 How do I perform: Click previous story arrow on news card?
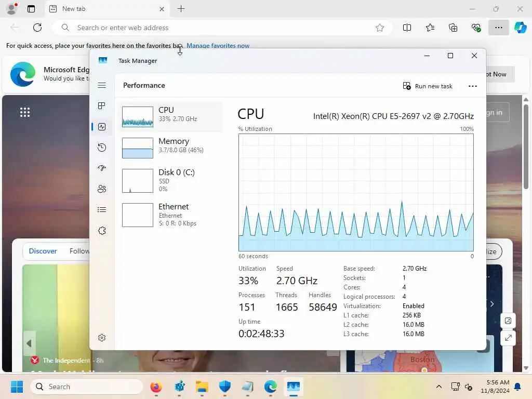[29, 343]
